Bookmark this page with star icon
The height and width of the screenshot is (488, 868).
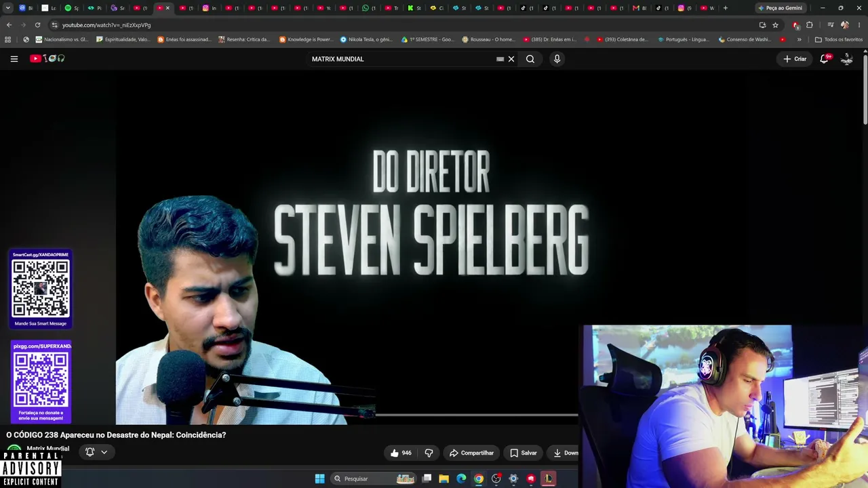775,25
